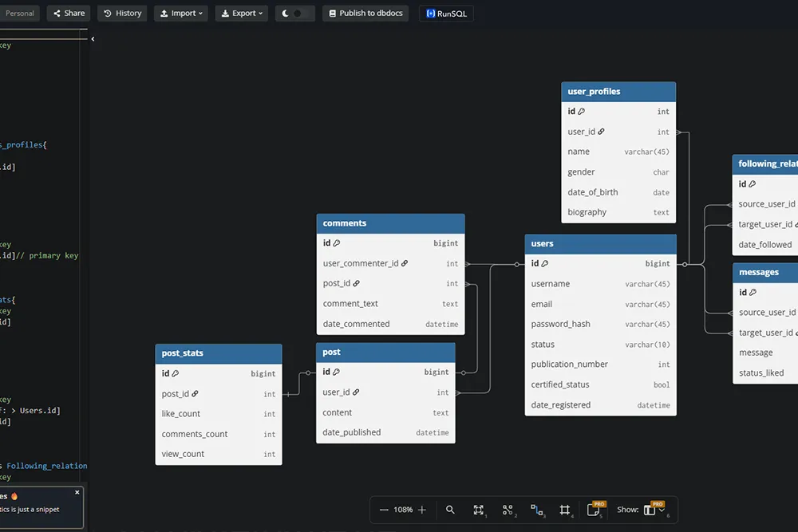Image resolution: width=798 pixels, height=532 pixels.
Task: Toggle the dark mode switch
Action: (x=294, y=14)
